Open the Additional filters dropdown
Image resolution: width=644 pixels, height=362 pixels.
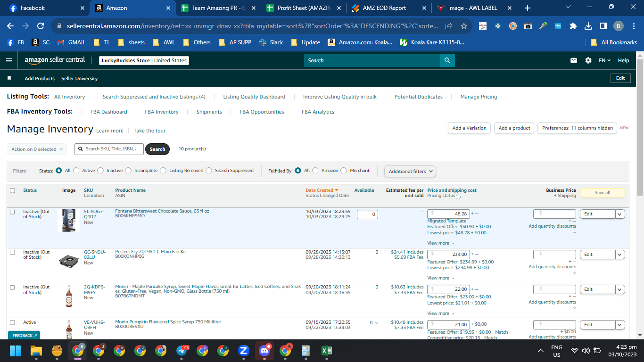tap(410, 172)
